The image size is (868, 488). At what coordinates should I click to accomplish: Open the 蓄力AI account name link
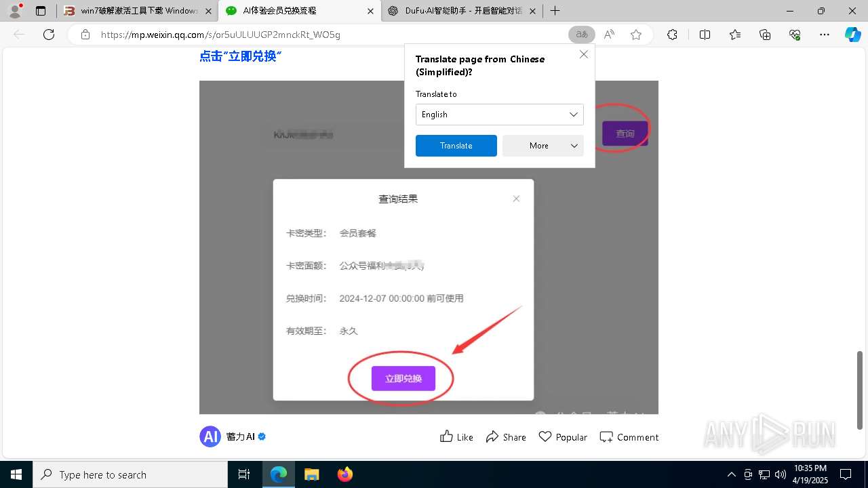coord(240,436)
